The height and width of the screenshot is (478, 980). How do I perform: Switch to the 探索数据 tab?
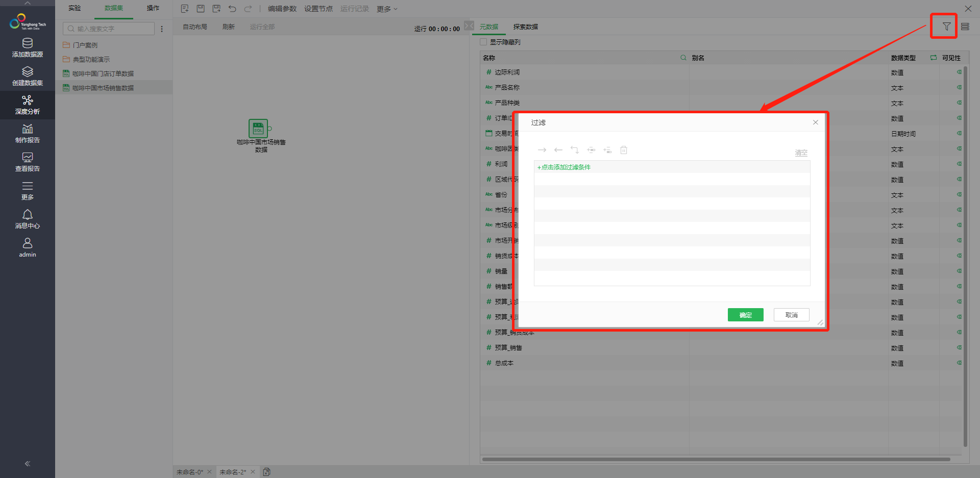click(526, 27)
